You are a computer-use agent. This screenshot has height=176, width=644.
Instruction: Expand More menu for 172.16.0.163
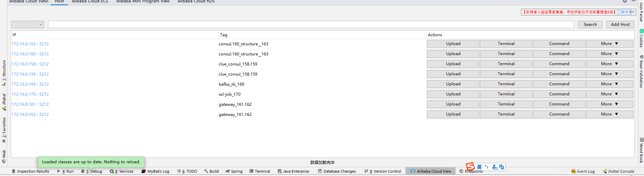(609, 44)
